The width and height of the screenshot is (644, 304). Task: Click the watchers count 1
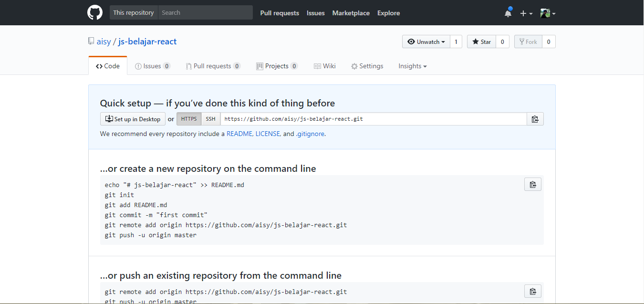point(456,42)
